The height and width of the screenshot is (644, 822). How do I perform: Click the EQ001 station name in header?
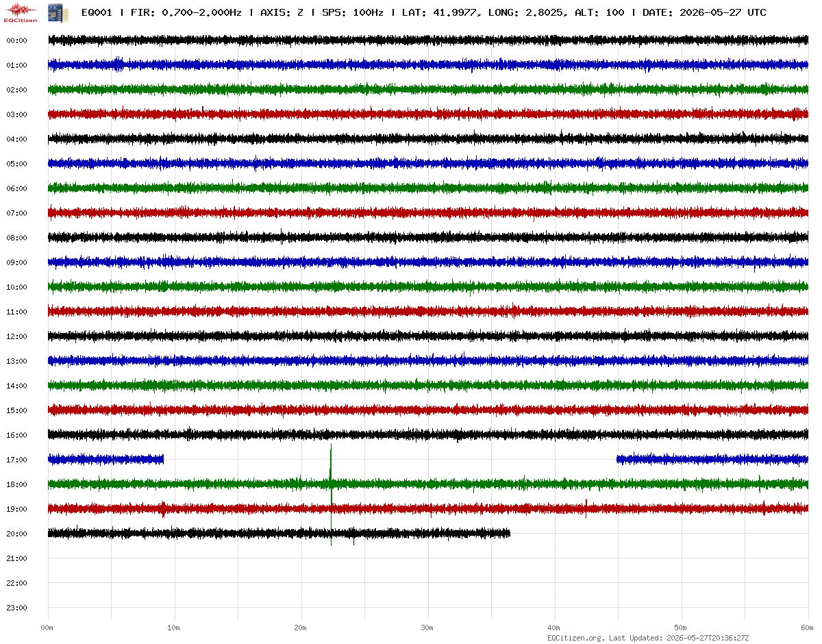pyautogui.click(x=97, y=12)
